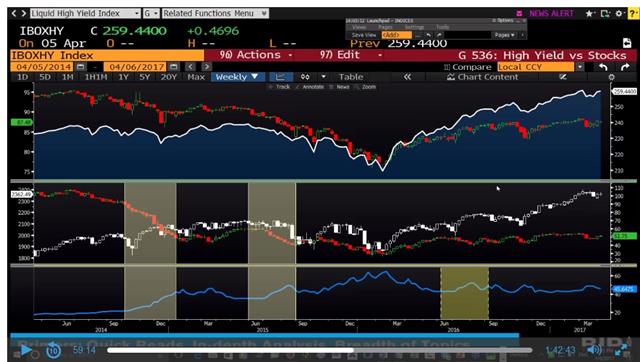Click the orange Add field in Launchpad

396,35
